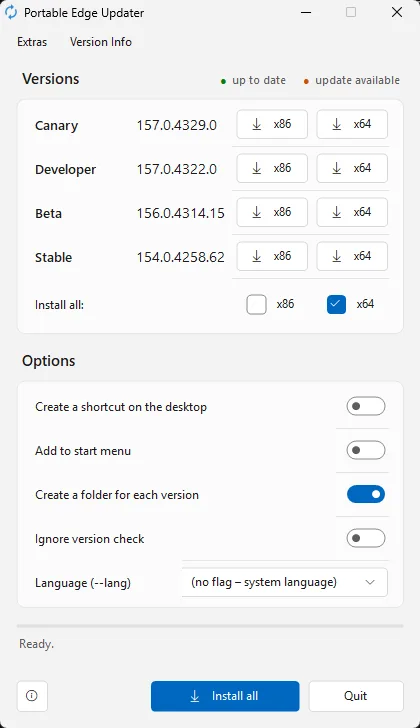Image resolution: width=420 pixels, height=728 pixels.
Task: Open the Language (--lang) dropdown
Action: click(x=284, y=582)
